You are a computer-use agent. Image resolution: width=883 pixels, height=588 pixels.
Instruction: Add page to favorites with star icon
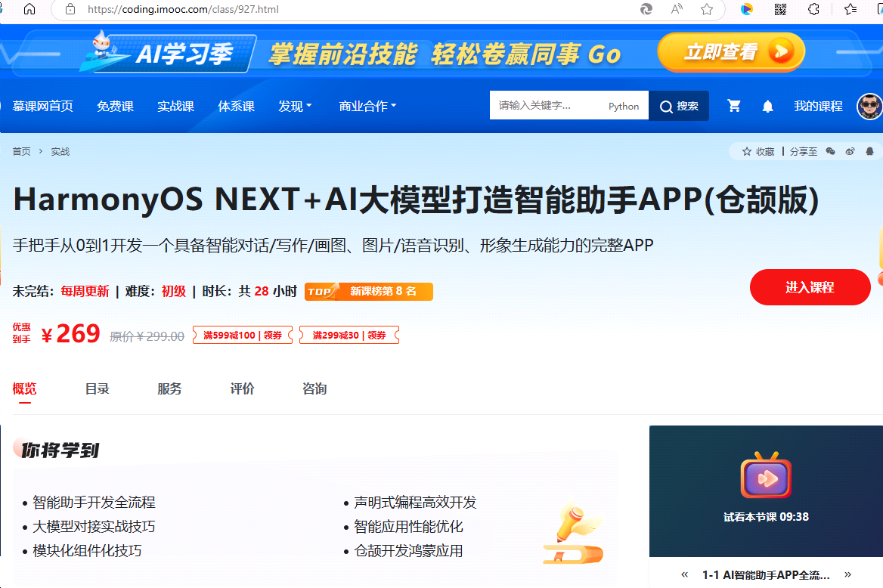pos(707,9)
